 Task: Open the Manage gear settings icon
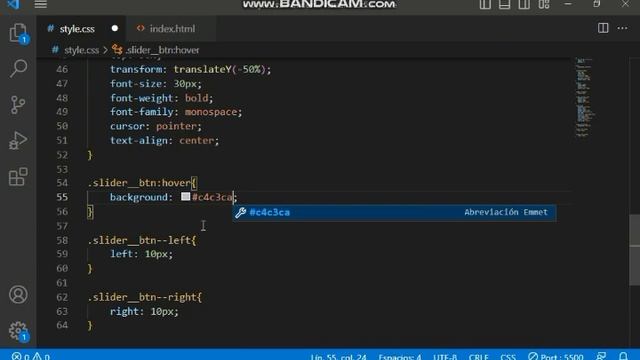click(x=18, y=330)
